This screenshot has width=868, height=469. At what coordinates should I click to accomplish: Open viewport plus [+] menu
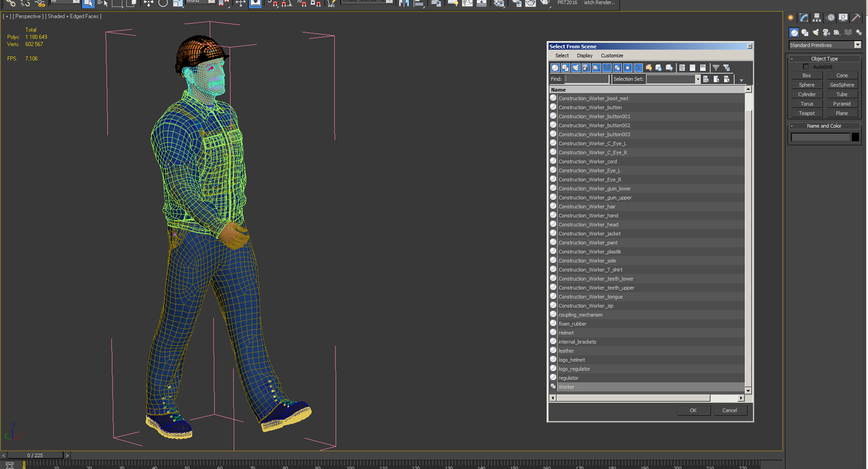point(6,16)
